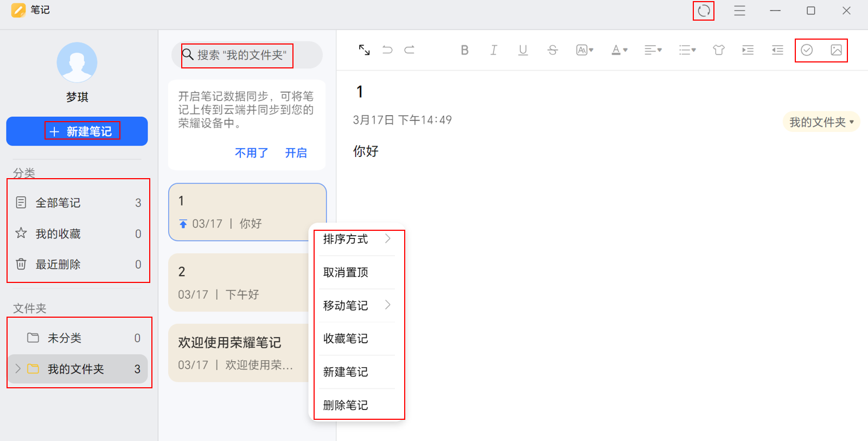Viewport: 868px width, 441px height.
Task: Toggle strikethrough formatting
Action: [552, 50]
